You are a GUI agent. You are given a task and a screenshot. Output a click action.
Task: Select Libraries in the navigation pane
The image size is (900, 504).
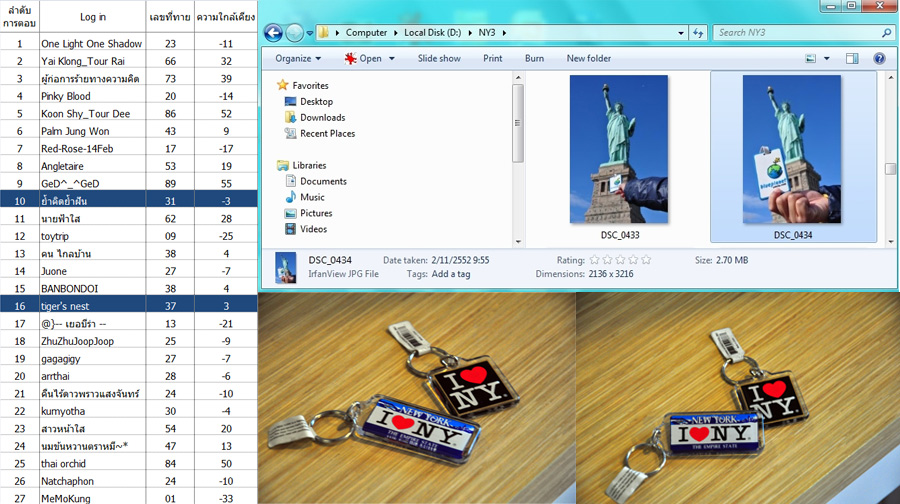coord(309,165)
